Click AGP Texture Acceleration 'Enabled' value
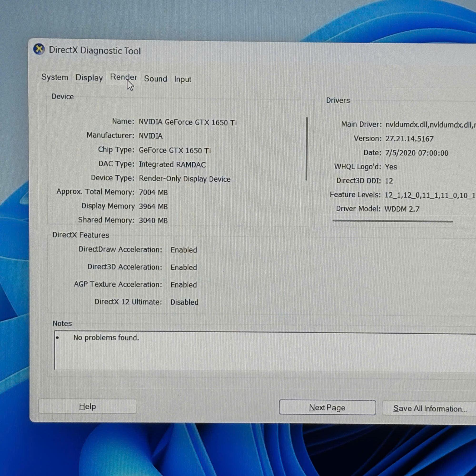Viewport: 476px width, 476px height. click(184, 285)
